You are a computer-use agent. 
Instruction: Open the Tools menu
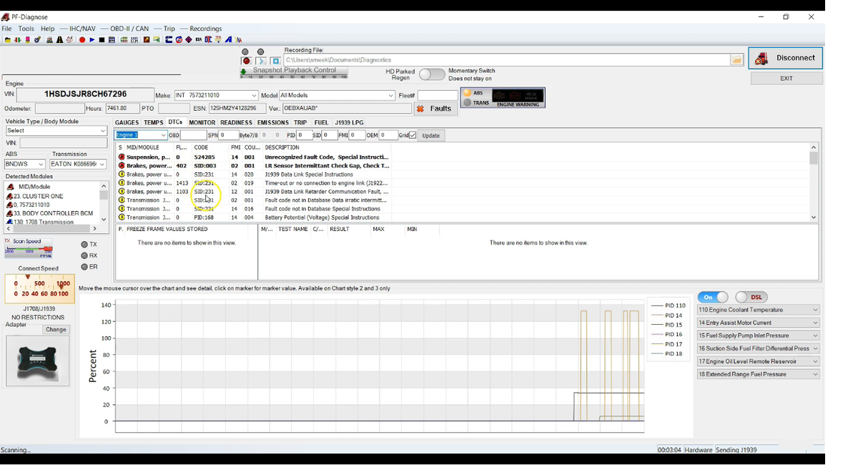(26, 29)
